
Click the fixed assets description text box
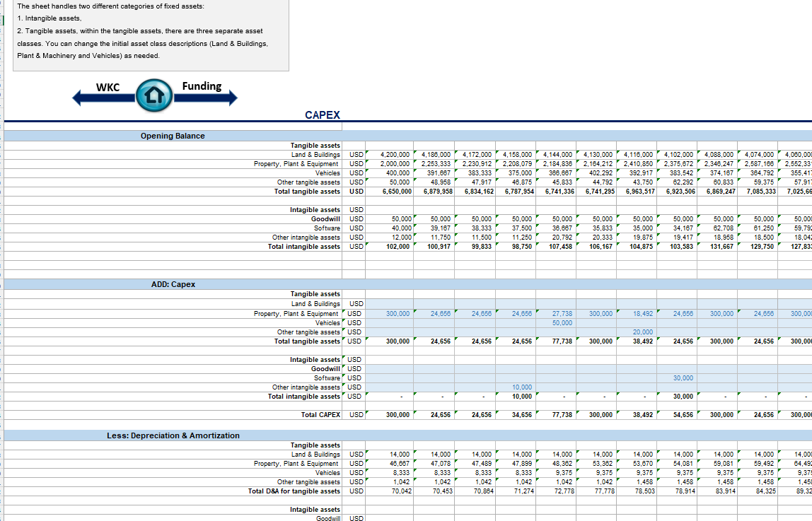tap(151, 34)
